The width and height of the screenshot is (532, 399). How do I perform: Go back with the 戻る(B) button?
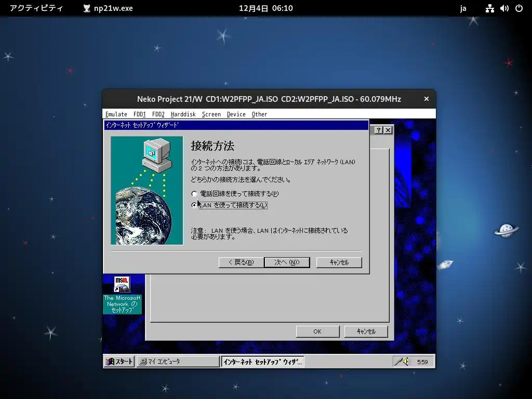click(x=241, y=262)
